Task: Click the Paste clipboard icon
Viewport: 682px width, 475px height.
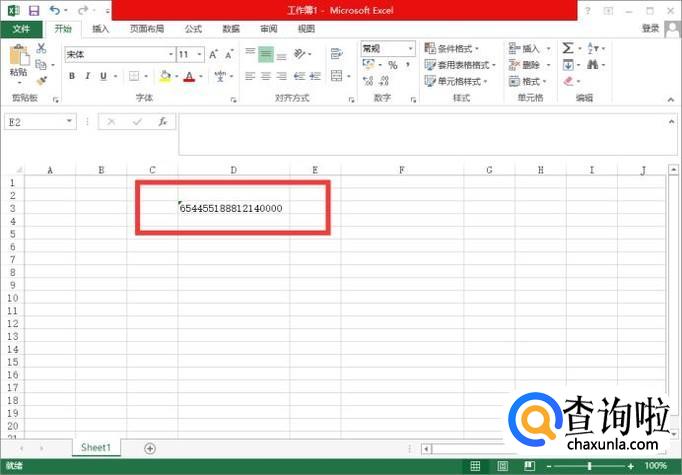Action: pyautogui.click(x=19, y=57)
